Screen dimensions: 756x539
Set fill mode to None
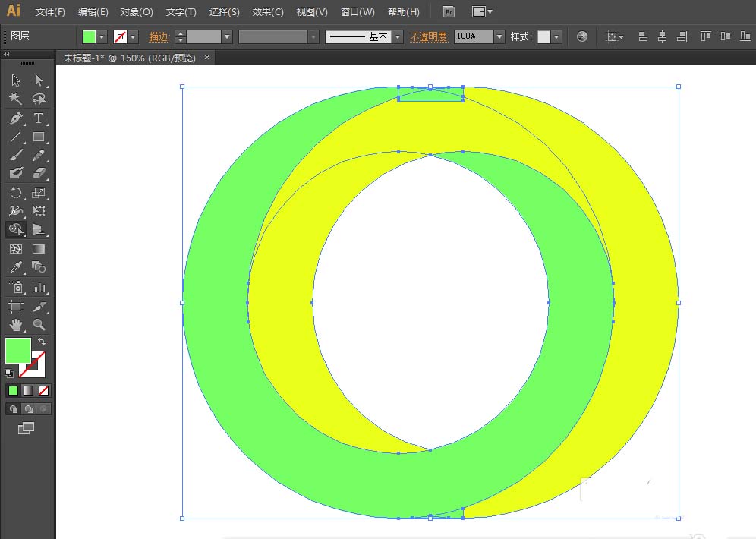[x=43, y=390]
